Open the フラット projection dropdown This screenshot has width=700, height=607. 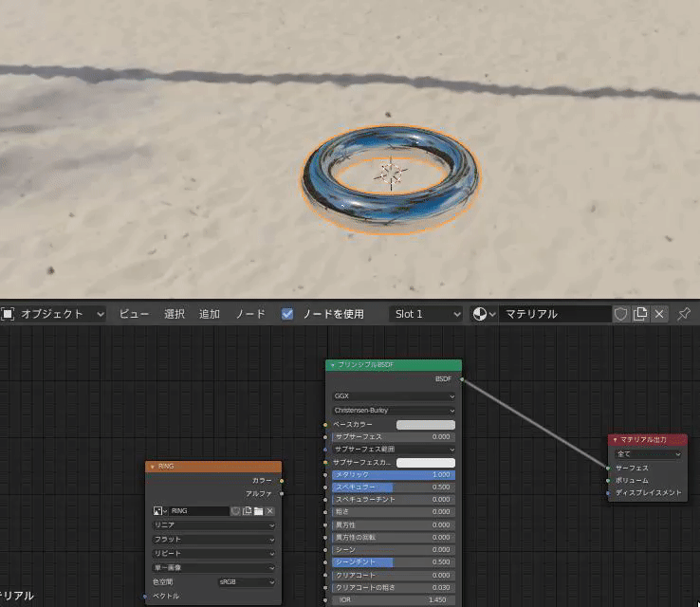(213, 540)
